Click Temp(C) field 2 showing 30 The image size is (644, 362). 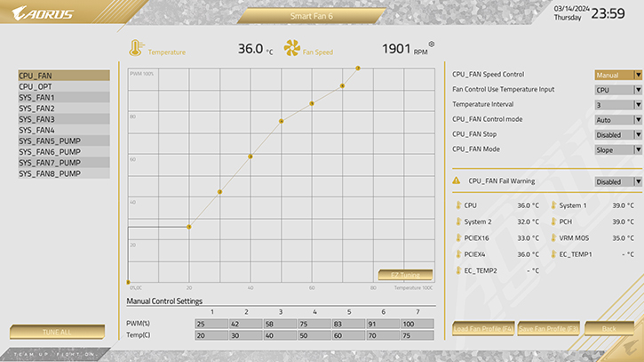pos(245,335)
